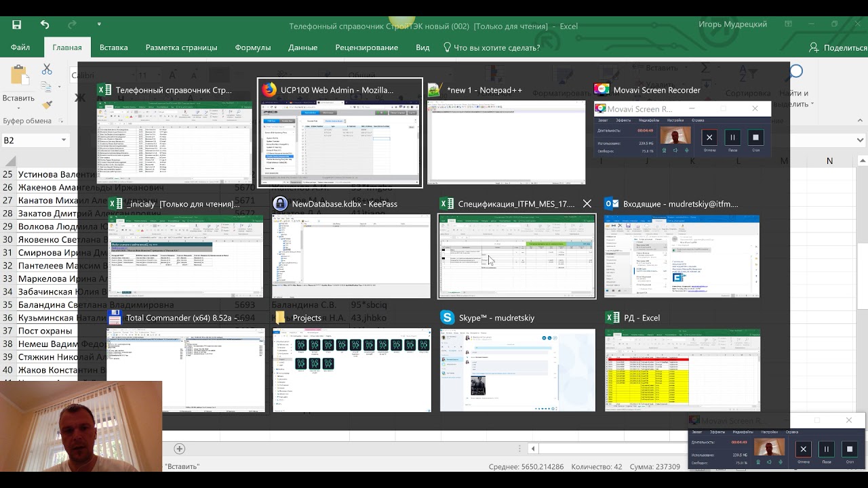Switch to the _inicialy Excel thumbnail
The image size is (868, 488).
pos(185,247)
